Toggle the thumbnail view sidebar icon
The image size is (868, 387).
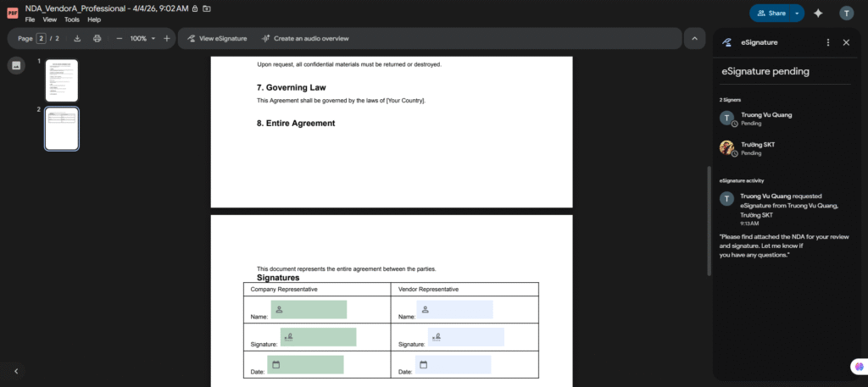coord(16,66)
